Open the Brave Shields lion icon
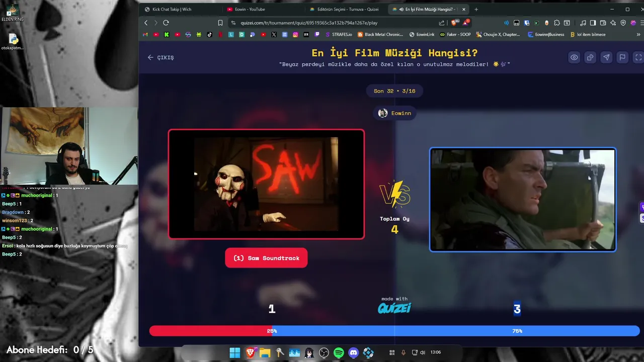This screenshot has width=644, height=362. point(455,23)
